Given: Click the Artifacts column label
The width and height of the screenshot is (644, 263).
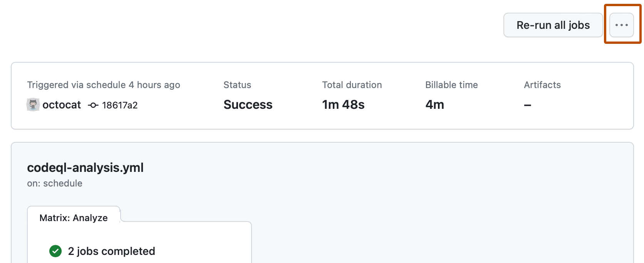Looking at the screenshot, I should (x=542, y=85).
